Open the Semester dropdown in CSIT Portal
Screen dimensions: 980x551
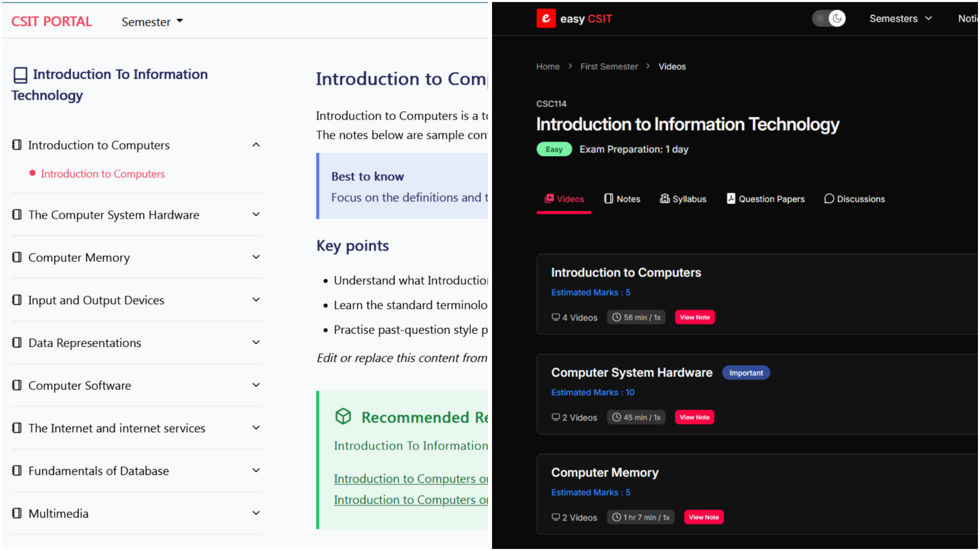click(152, 22)
